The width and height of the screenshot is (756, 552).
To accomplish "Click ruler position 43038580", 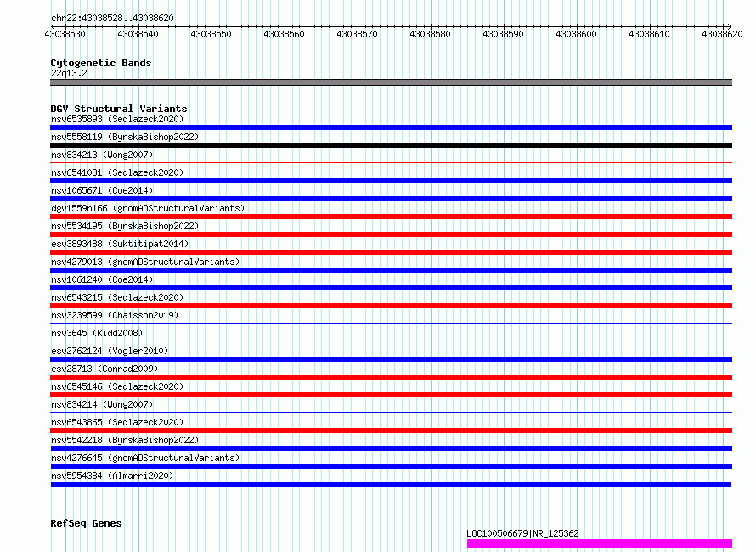I will point(430,34).
